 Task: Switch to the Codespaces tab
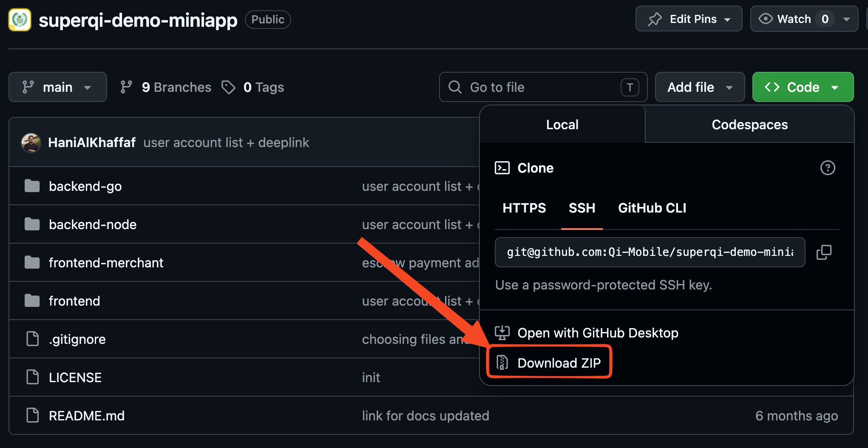(749, 125)
